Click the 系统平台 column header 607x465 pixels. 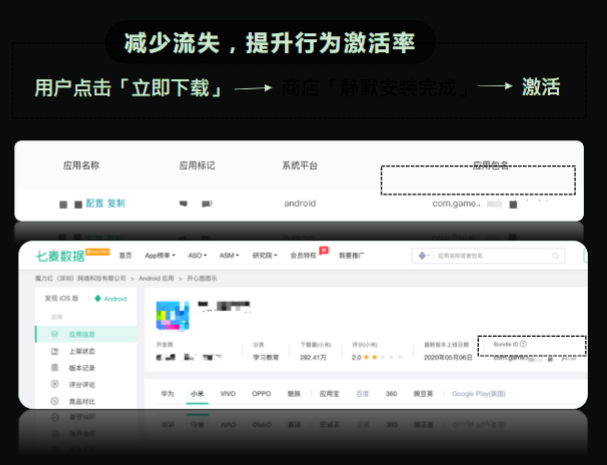pyautogui.click(x=300, y=166)
